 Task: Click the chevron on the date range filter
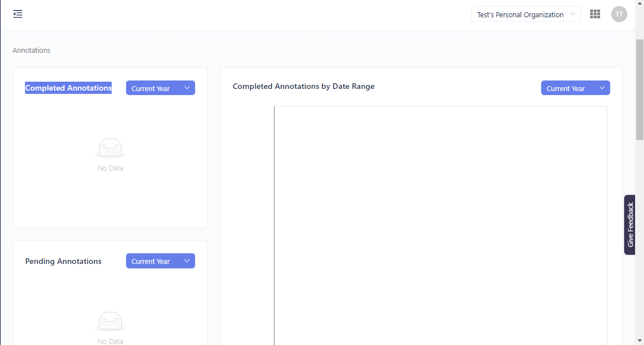pos(602,88)
